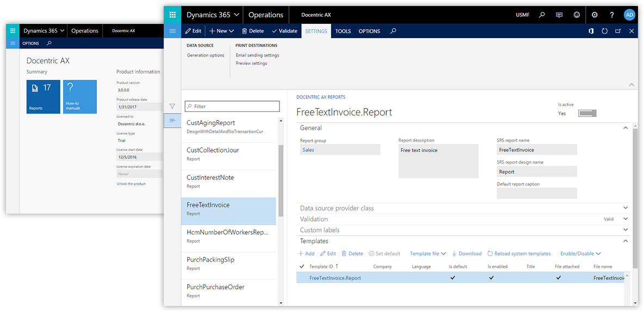
Task: Refresh the page icon
Action: click(x=605, y=31)
